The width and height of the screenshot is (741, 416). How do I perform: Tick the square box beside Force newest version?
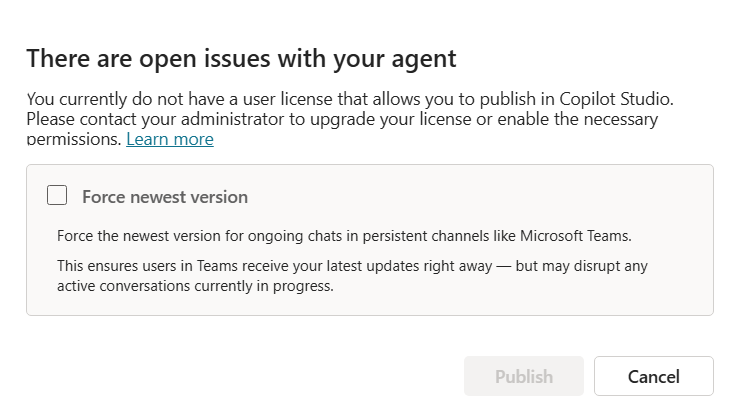coord(57,195)
